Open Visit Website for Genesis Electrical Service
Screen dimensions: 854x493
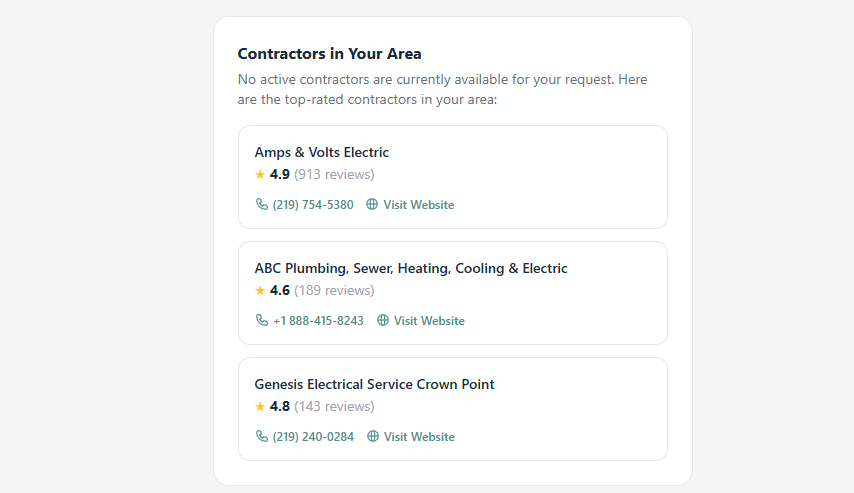(419, 437)
